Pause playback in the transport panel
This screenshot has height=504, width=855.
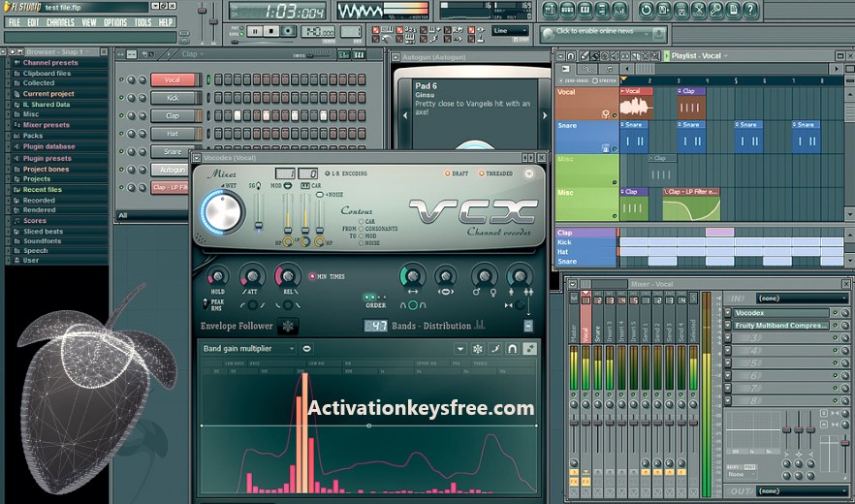click(x=255, y=31)
